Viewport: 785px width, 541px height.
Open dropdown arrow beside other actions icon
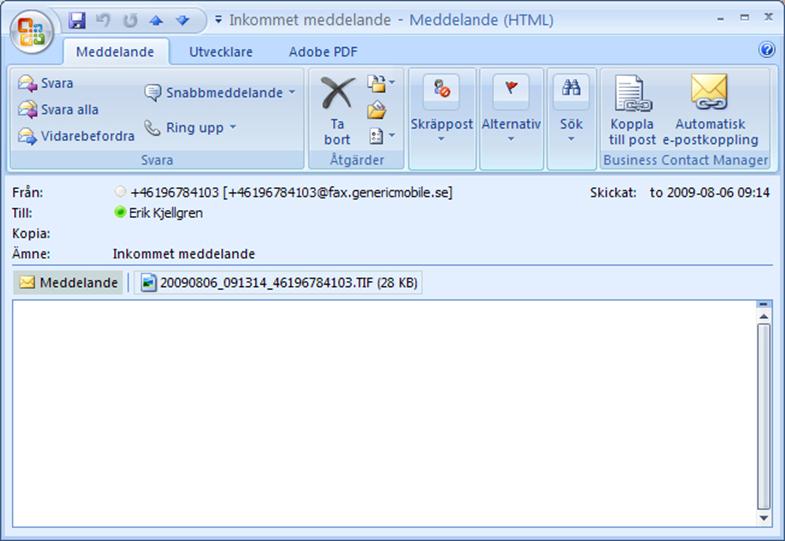pyautogui.click(x=392, y=135)
